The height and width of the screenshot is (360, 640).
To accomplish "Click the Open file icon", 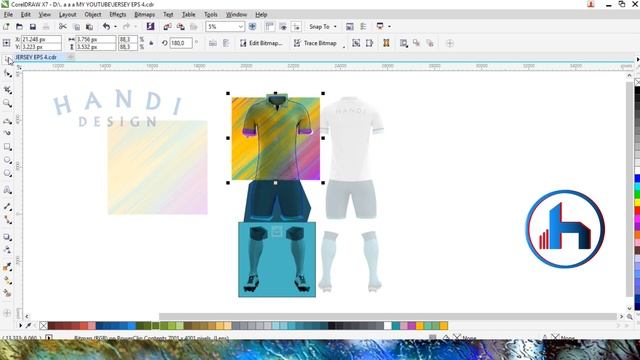I will tap(19, 27).
